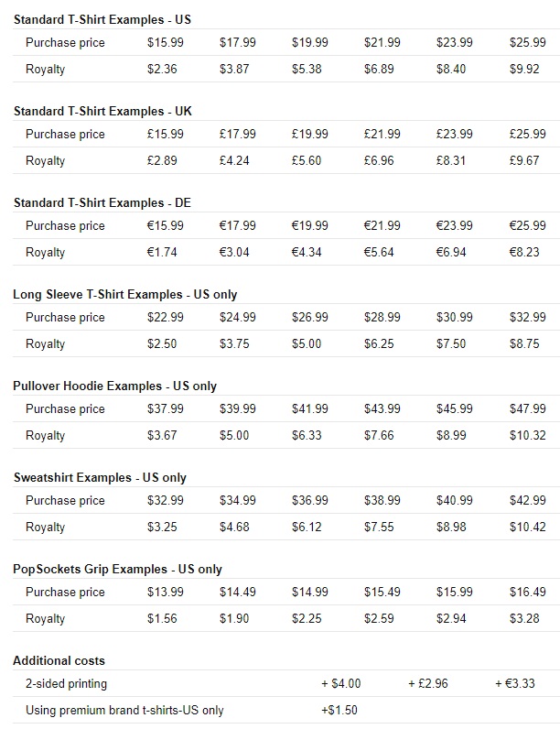Click the + $4.00 two-sided printing cost
This screenshot has width=560, height=729.
coord(340,683)
